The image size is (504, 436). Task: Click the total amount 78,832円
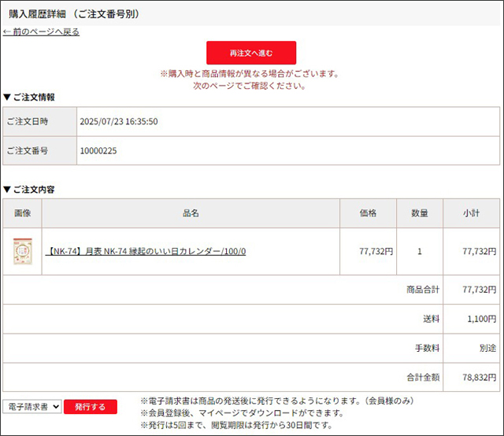click(x=480, y=378)
